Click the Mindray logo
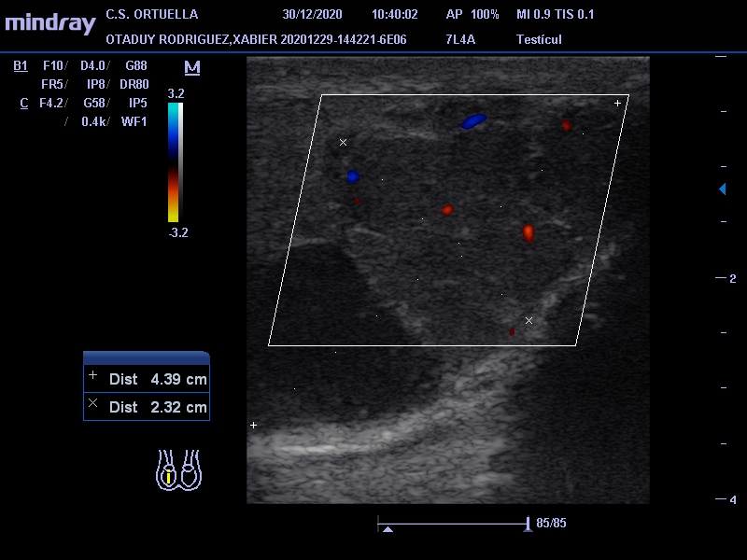 click(x=49, y=22)
